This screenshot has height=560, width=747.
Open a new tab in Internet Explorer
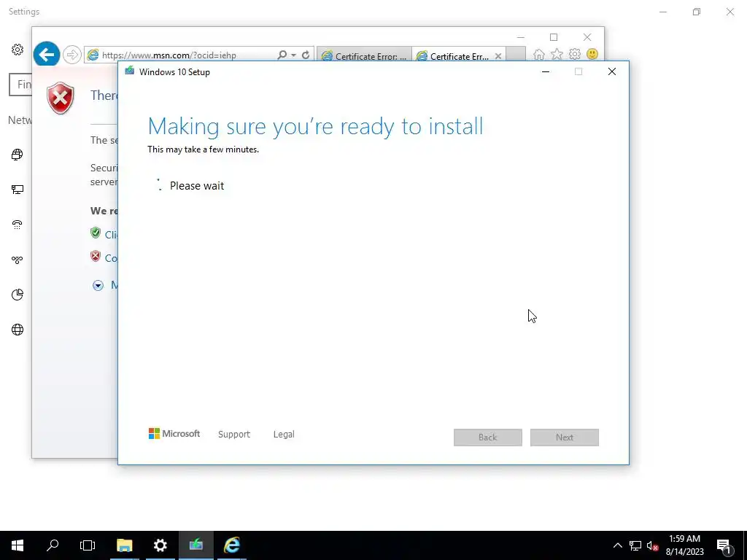[516, 55]
